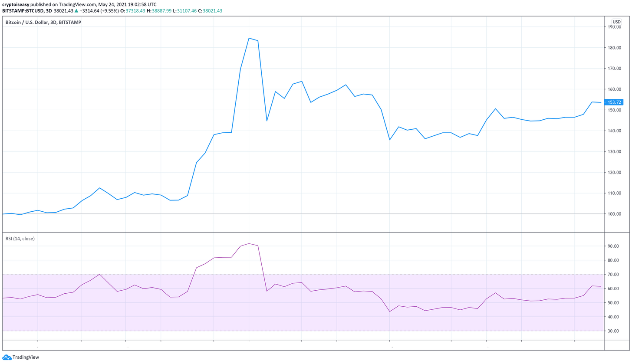632x364 pixels.
Task: Click the peak of the blue price line
Action: 249,38
